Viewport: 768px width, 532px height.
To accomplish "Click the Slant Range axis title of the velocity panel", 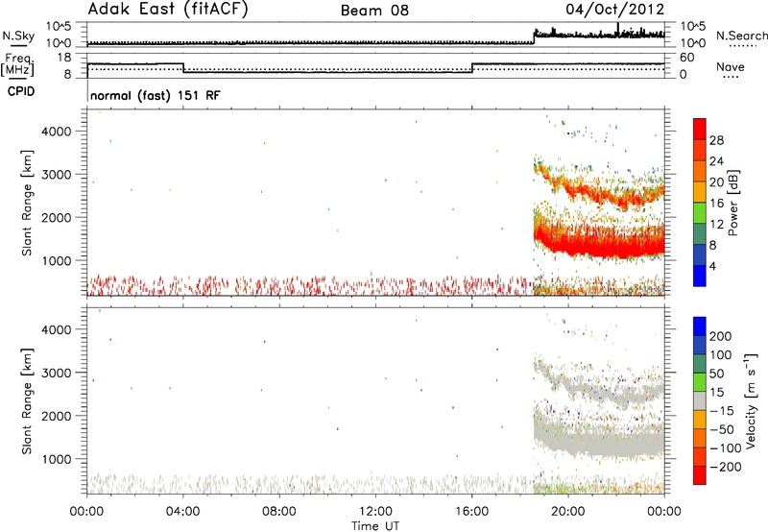I will coord(27,401).
